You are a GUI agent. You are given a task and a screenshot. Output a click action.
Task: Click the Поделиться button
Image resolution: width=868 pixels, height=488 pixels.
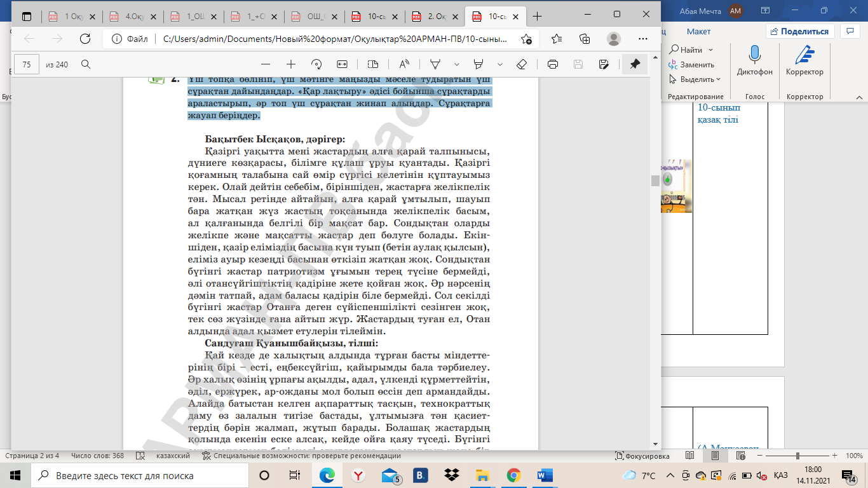tap(799, 31)
